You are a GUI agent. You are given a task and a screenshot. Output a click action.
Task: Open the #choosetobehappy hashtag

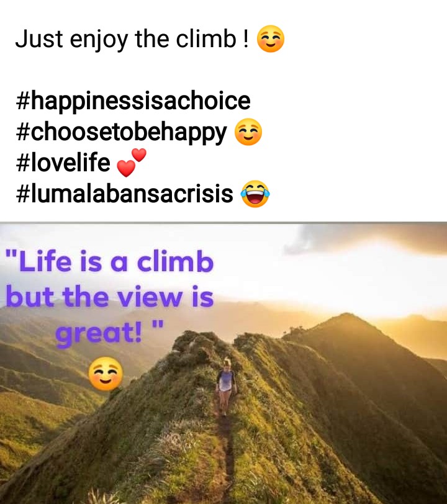click(121, 132)
